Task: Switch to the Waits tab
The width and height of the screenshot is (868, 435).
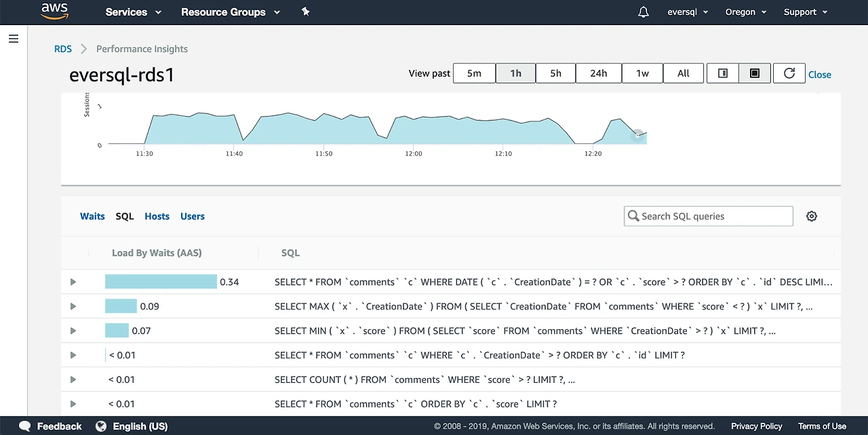Action: (x=92, y=216)
